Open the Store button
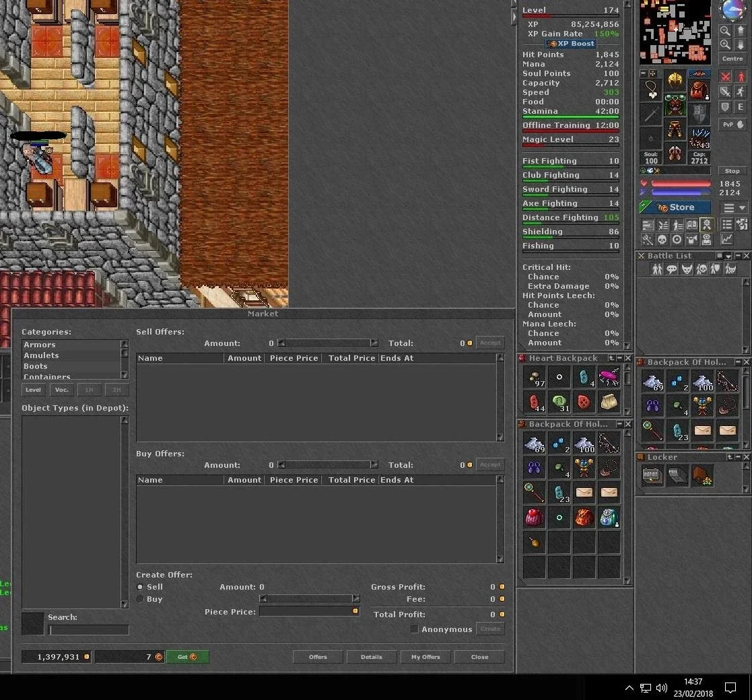This screenshot has width=752, height=700. click(675, 207)
